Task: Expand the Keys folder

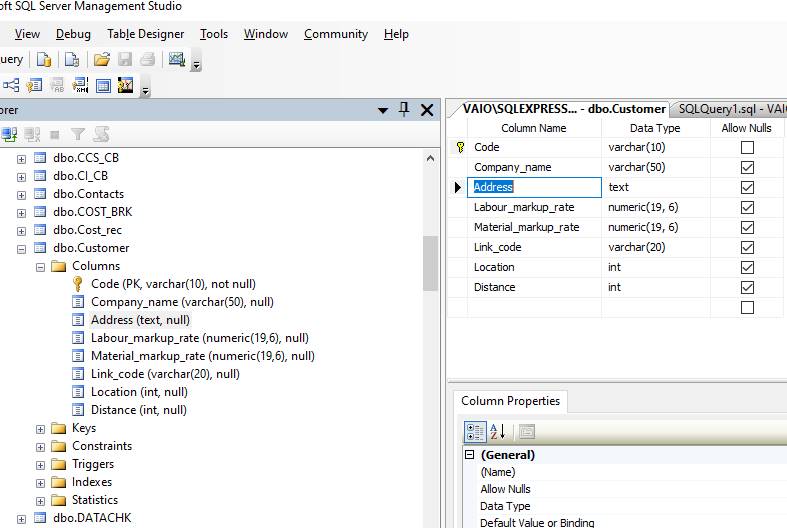Action: click(x=41, y=428)
